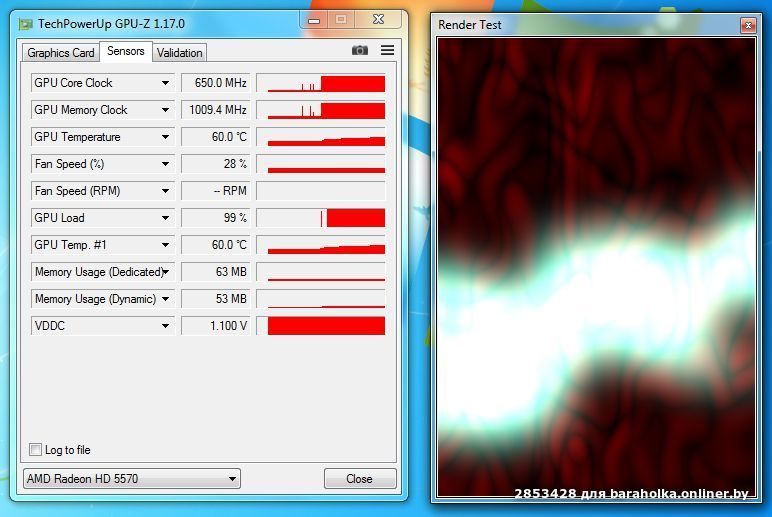Click the 63 MB dedicated memory value
The height and width of the screenshot is (517, 772).
click(x=216, y=272)
